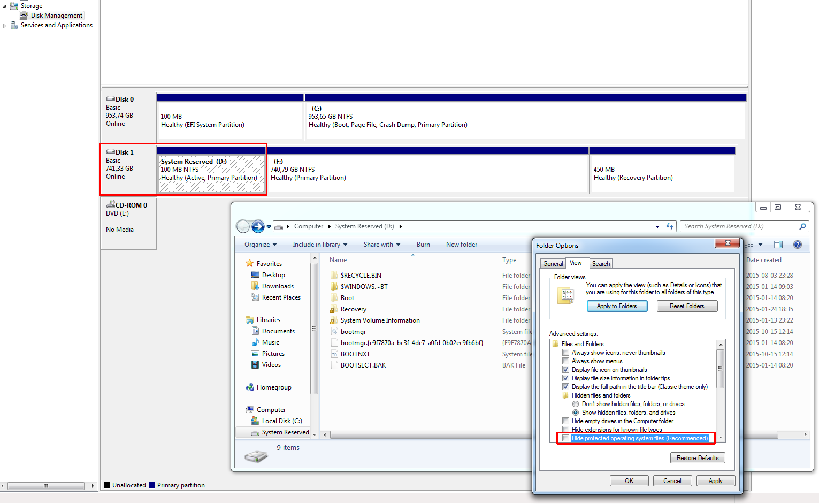Switch to the General tab in Folder Options
Viewport: 819px width, 504px height.
(x=553, y=264)
